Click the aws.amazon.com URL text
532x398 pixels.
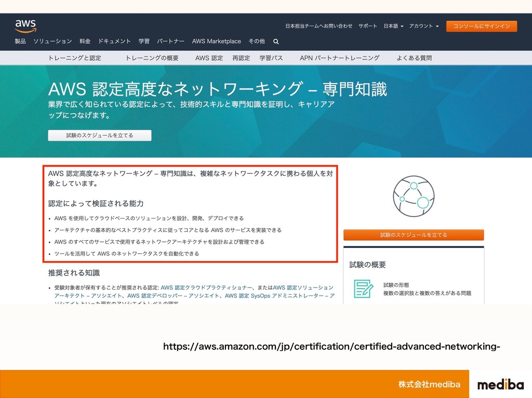331,347
